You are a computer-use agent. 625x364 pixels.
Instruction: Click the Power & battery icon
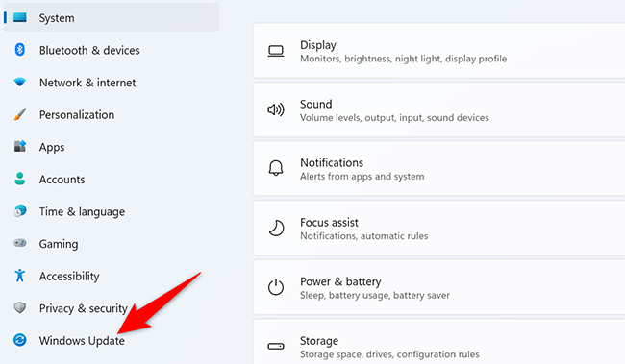click(x=276, y=287)
